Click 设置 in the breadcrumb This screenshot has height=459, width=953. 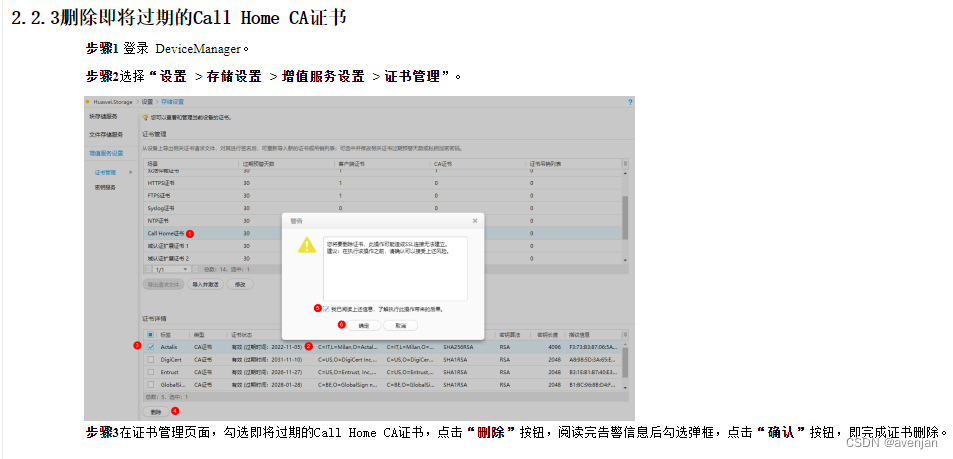pyautogui.click(x=147, y=102)
